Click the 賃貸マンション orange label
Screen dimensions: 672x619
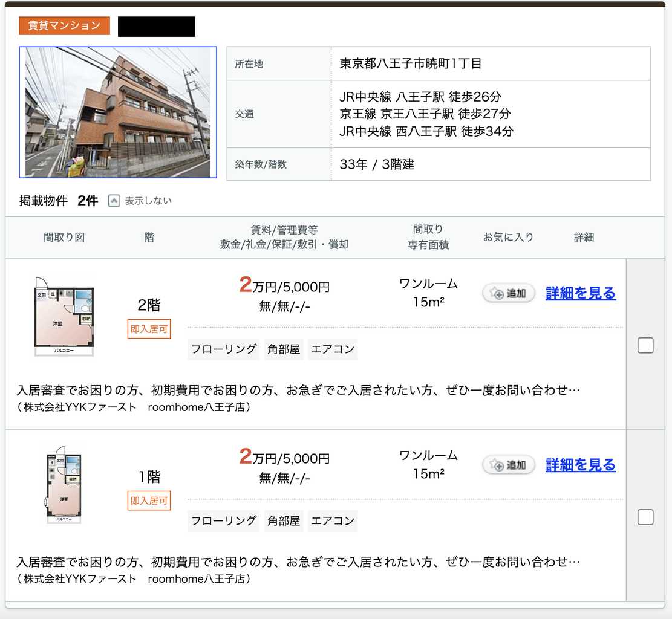(x=64, y=26)
